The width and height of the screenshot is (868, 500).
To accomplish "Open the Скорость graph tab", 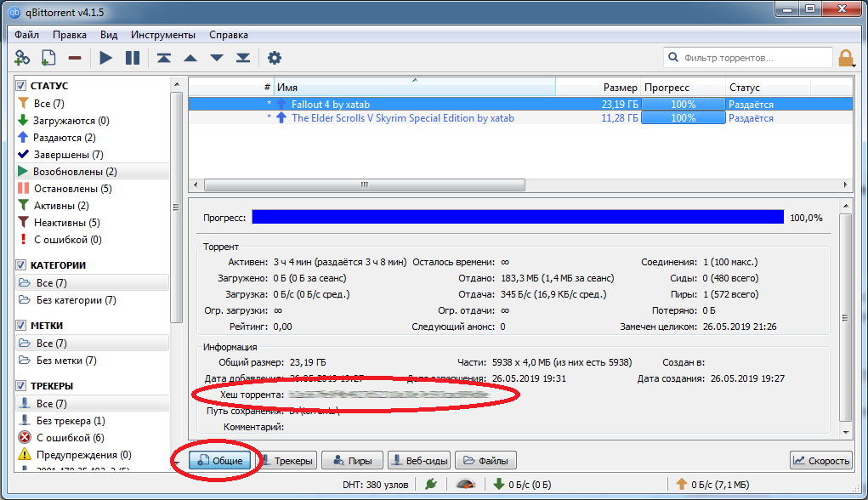I will (820, 461).
